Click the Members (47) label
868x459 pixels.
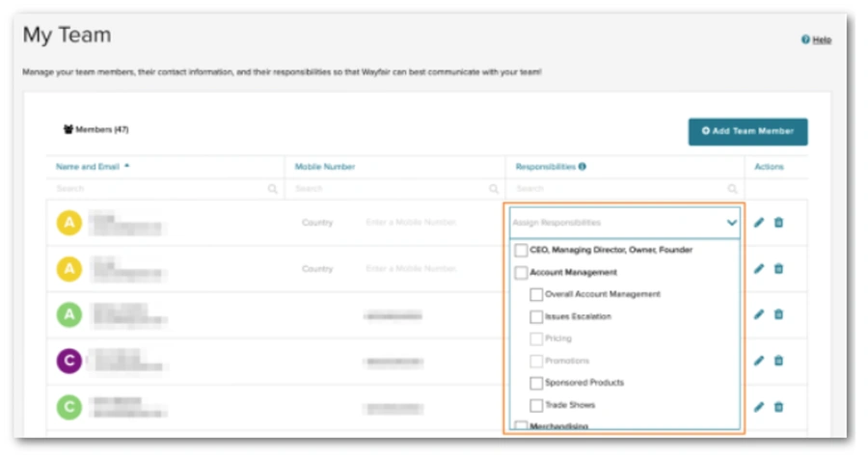[102, 129]
